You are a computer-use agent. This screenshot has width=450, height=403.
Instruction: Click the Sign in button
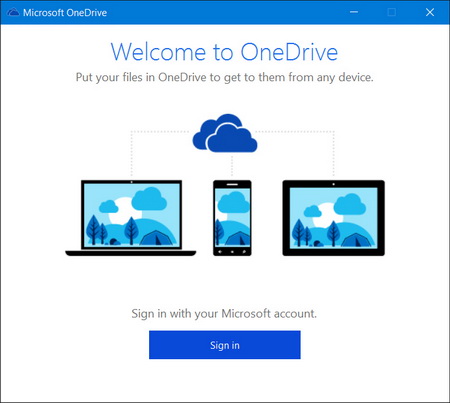225,345
